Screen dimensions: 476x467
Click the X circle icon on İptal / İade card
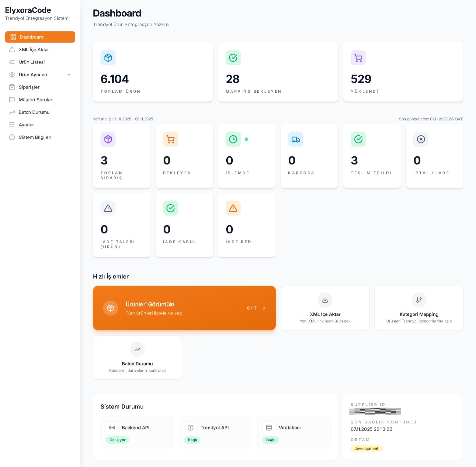tap(421, 139)
